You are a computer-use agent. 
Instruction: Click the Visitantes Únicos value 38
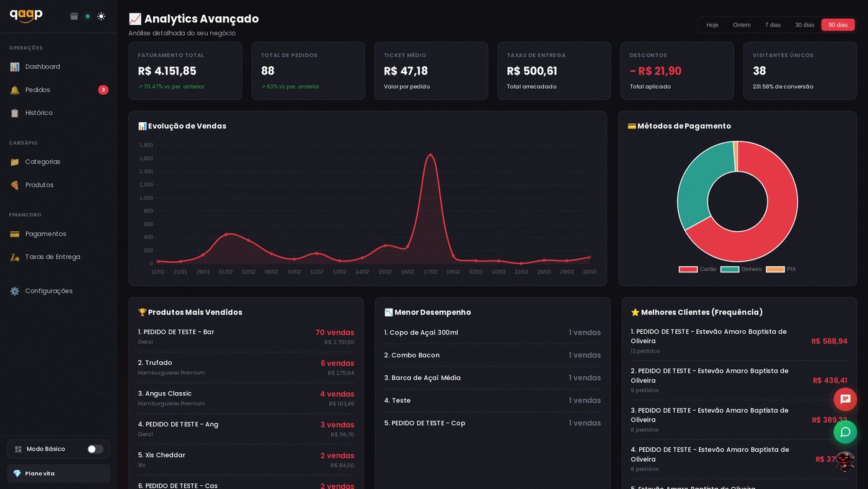[759, 71]
